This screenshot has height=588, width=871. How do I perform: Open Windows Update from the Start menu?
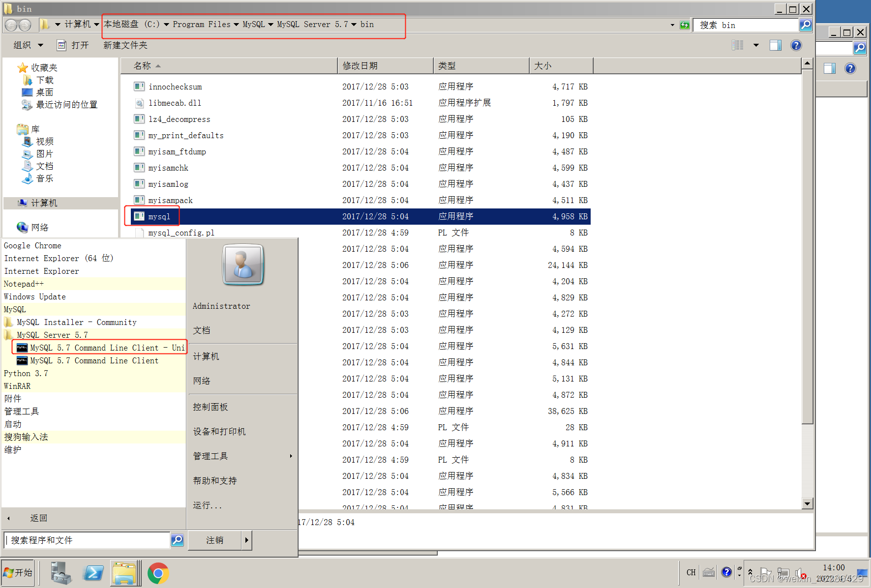(93, 296)
